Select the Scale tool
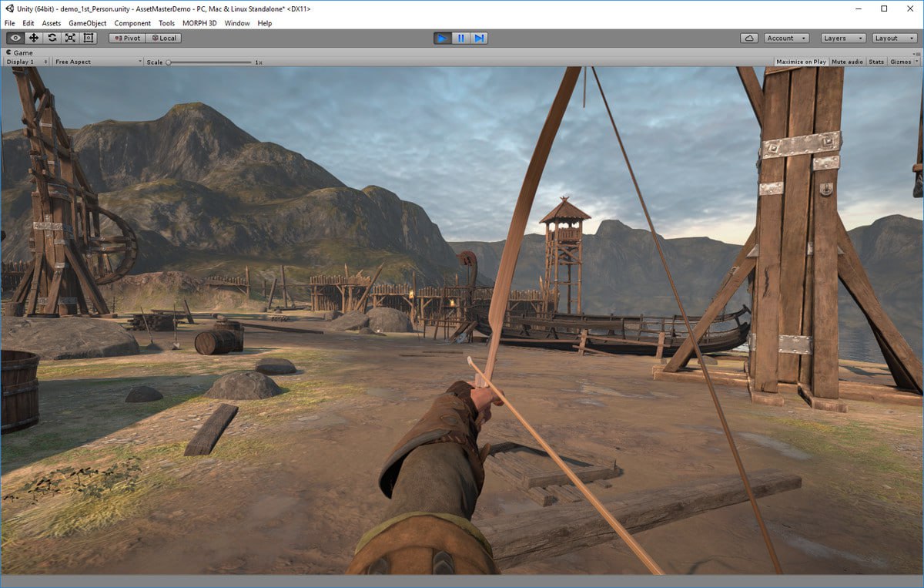Image resolution: width=924 pixels, height=588 pixels. pos(70,38)
